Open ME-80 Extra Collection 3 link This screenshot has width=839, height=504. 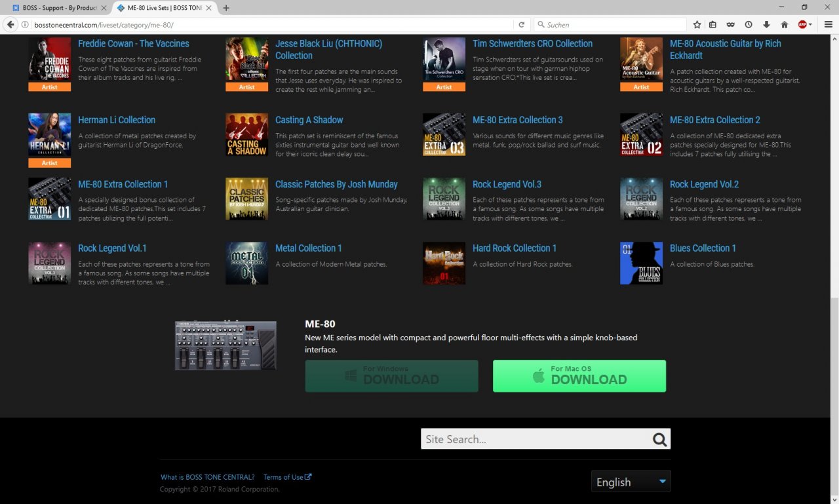tap(518, 120)
